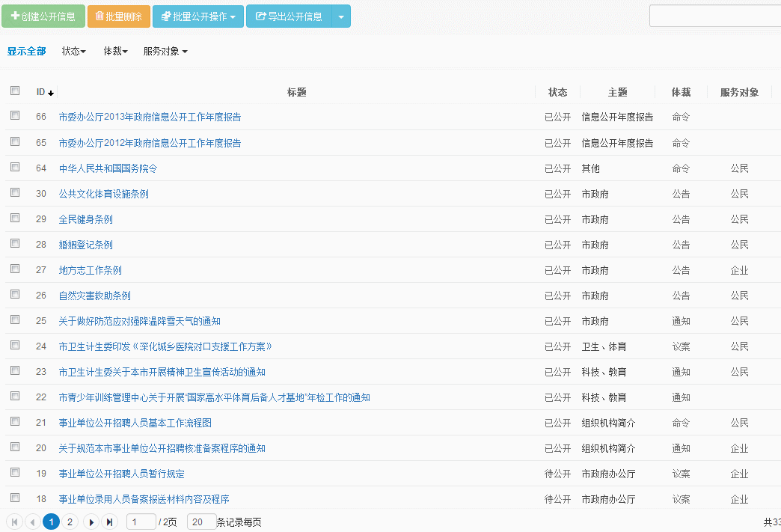The width and height of the screenshot is (781, 532).
Task: Go to page 2 button
Action: tap(70, 522)
